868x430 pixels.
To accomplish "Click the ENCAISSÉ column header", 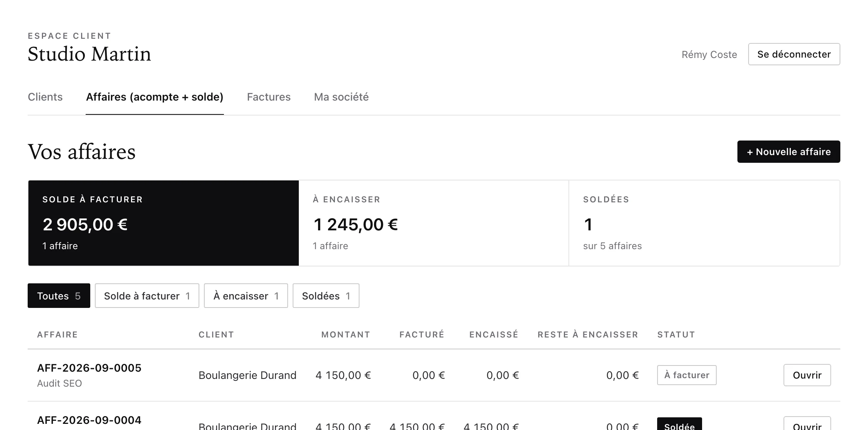I will tap(494, 334).
